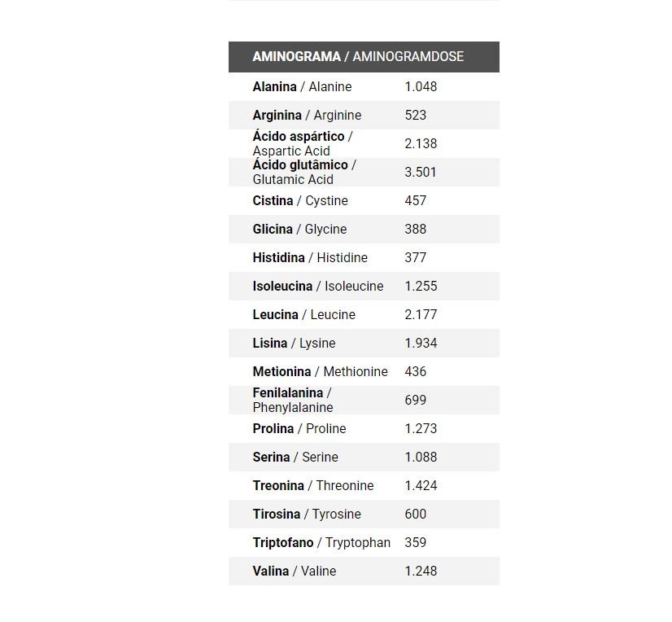Click the Isoleucina / Isoleucine label
Image resolution: width=672 pixels, height=622 pixels.
click(x=318, y=287)
